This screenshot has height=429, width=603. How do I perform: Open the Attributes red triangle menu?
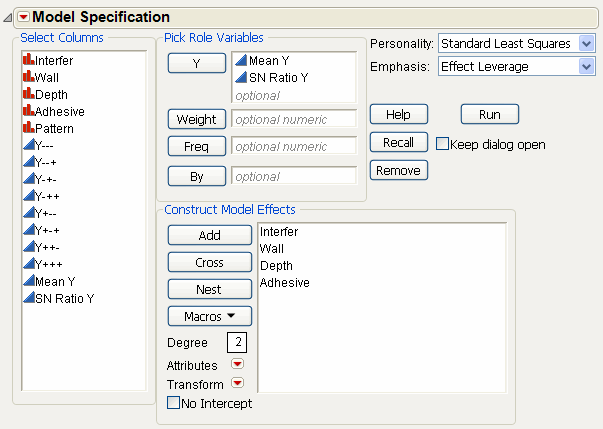click(237, 365)
